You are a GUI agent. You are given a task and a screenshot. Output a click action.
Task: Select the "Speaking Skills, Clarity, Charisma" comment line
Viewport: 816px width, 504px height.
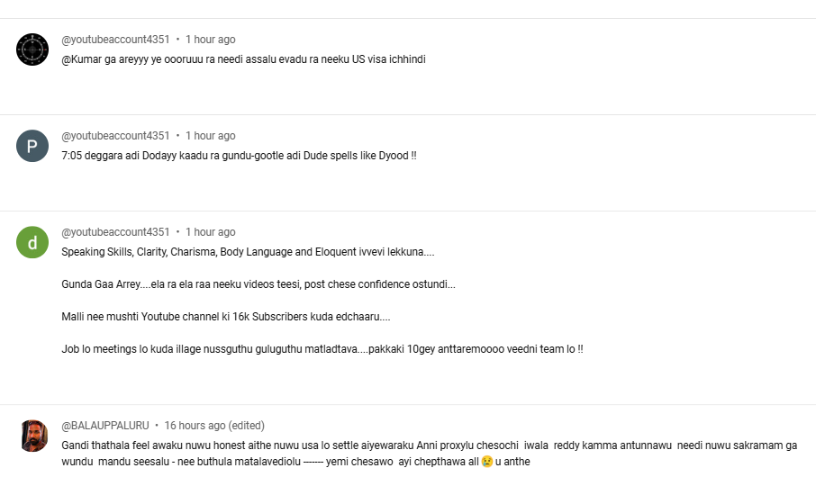click(248, 252)
